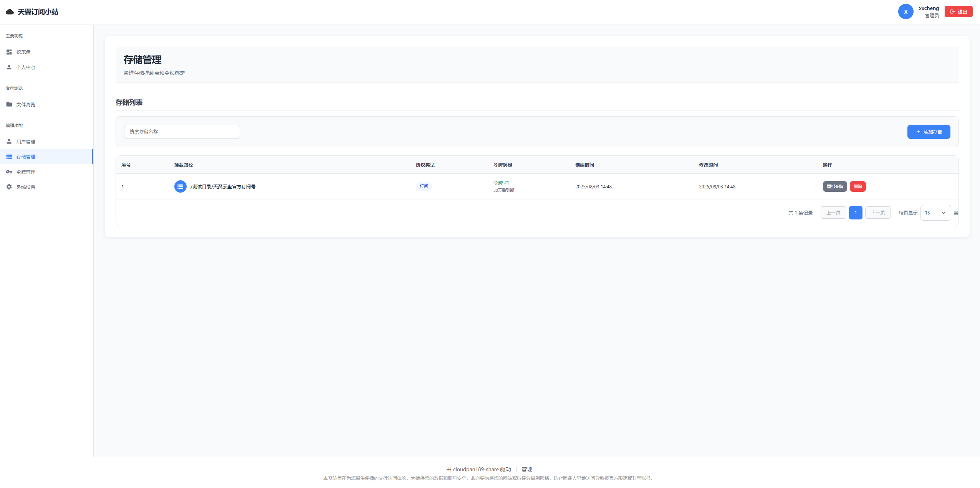Image resolution: width=980 pixels, height=488 pixels.
Task: Click the 个人中心 person icon
Action: (x=9, y=67)
